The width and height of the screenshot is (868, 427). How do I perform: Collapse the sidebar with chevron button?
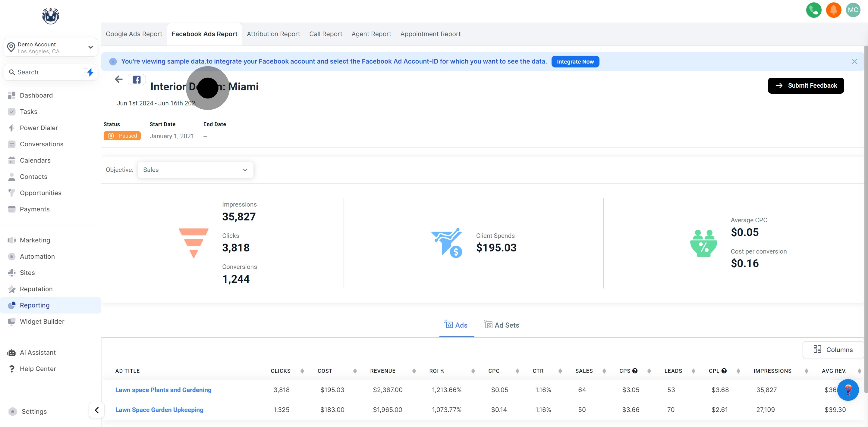(x=97, y=410)
